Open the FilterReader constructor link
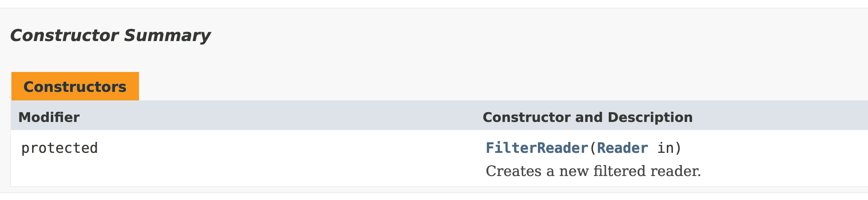 coord(537,148)
